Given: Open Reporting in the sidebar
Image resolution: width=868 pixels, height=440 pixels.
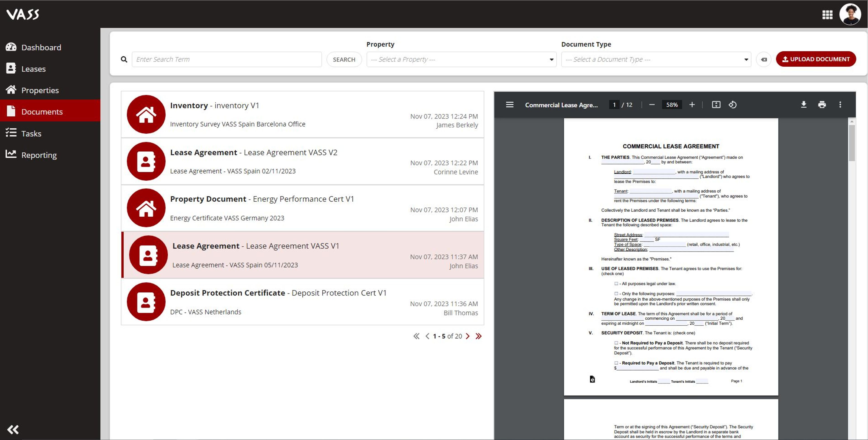Looking at the screenshot, I should coord(50,155).
